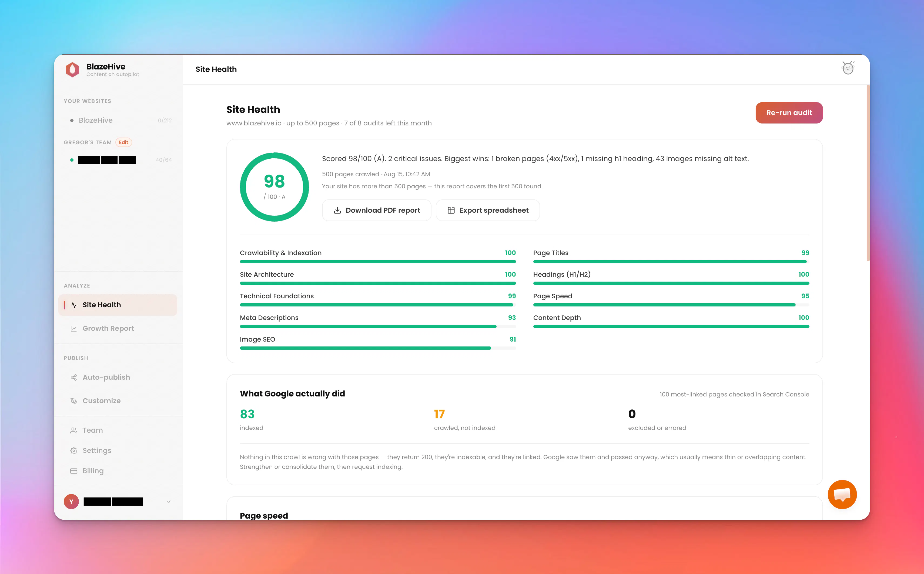This screenshot has height=574, width=924.
Task: Click the red Y user avatar
Action: pos(71,502)
